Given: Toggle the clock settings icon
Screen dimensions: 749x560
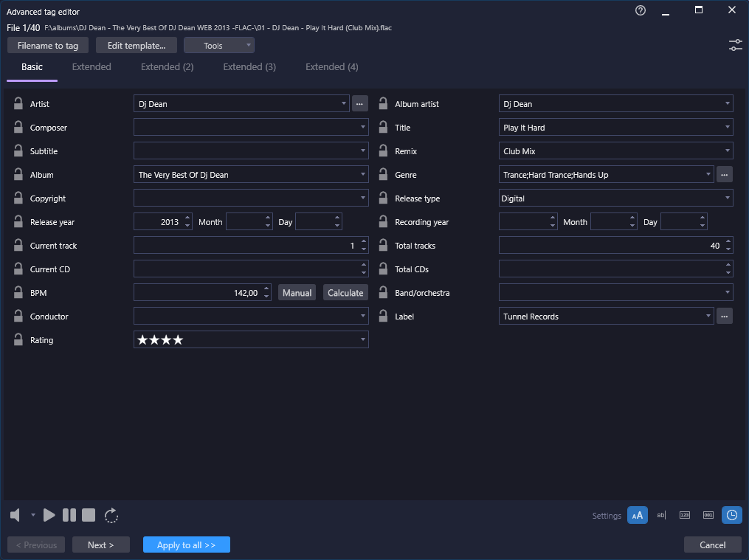Looking at the screenshot, I should (732, 515).
